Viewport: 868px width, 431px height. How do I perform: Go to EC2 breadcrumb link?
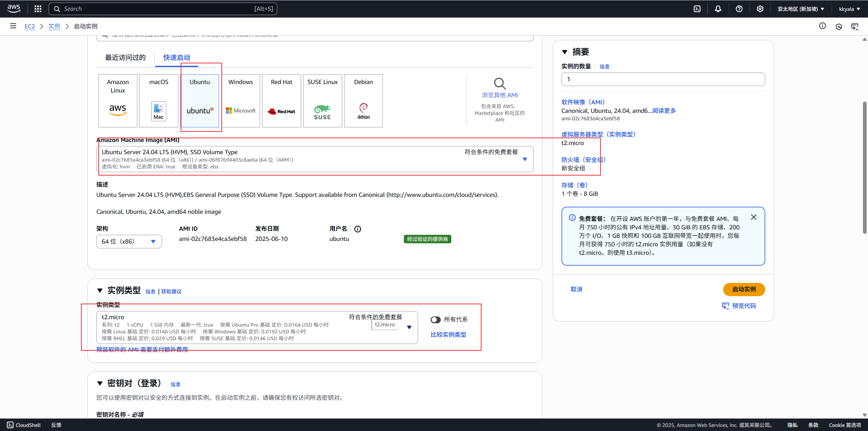(x=29, y=26)
